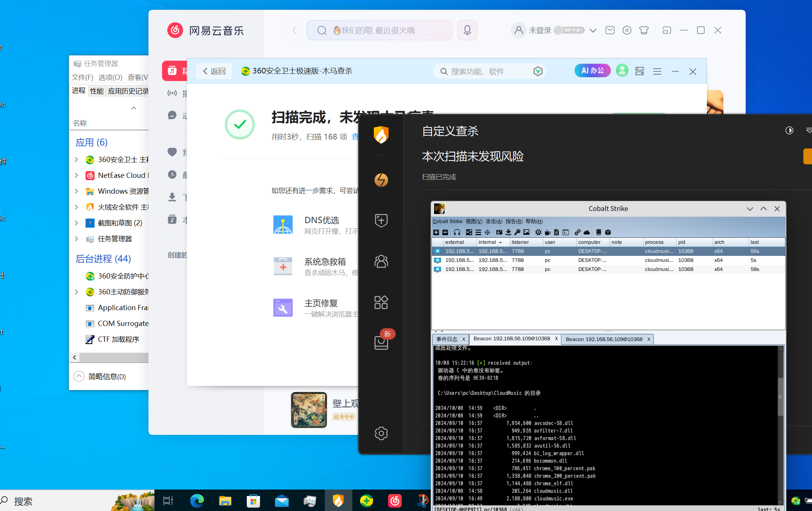Screen dimensions: 812x511
Task: Expand NetEase Cloud process entry
Action: click(76, 176)
